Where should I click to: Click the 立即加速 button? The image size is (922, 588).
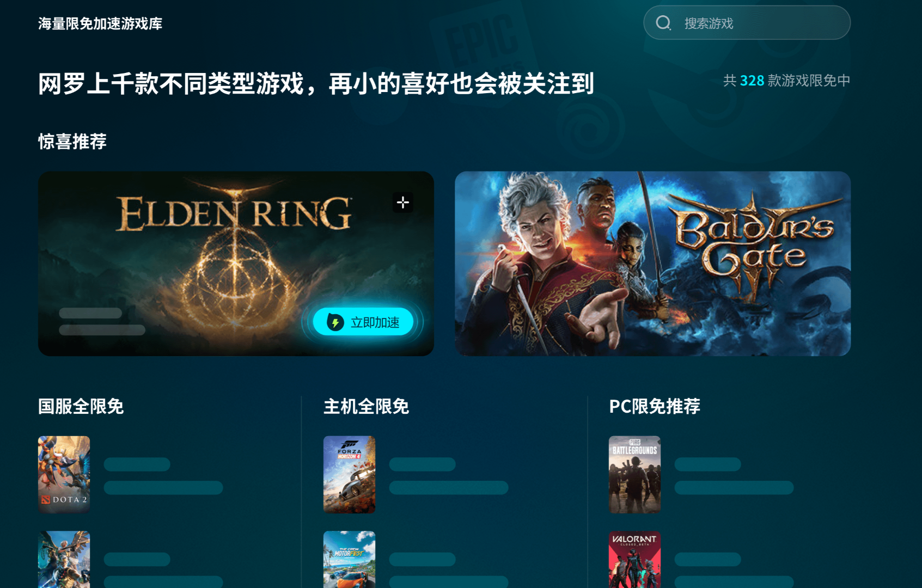point(363,322)
